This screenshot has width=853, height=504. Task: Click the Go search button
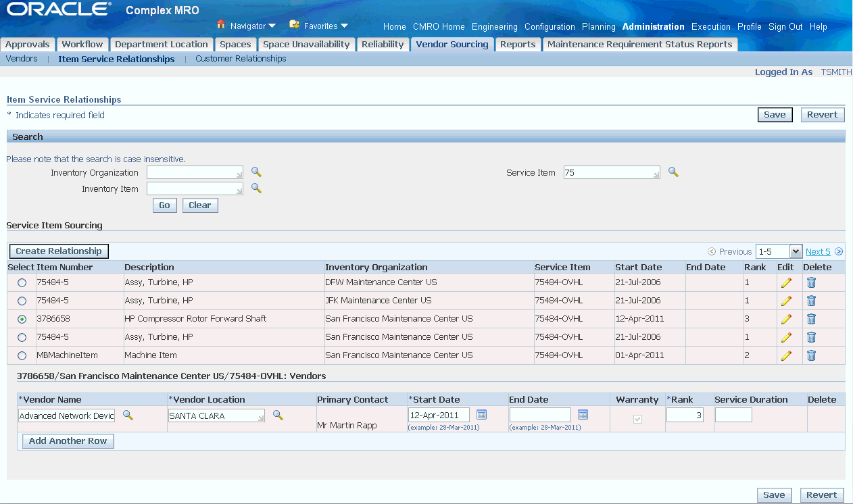coord(165,205)
